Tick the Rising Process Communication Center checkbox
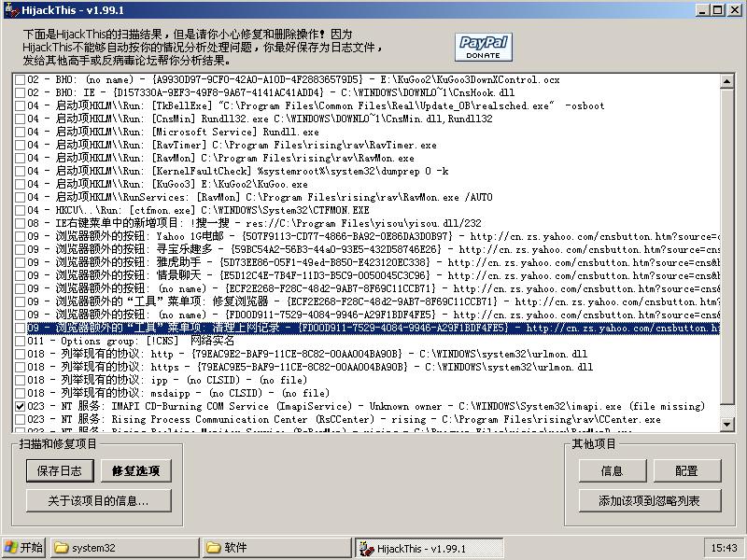747x560 pixels. pyautogui.click(x=20, y=419)
